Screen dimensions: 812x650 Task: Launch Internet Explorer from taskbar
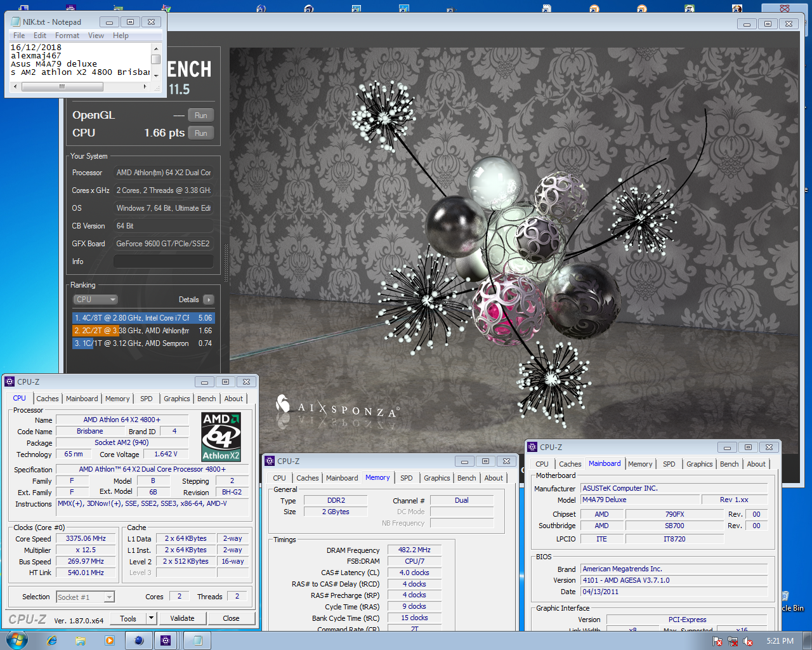(52, 640)
